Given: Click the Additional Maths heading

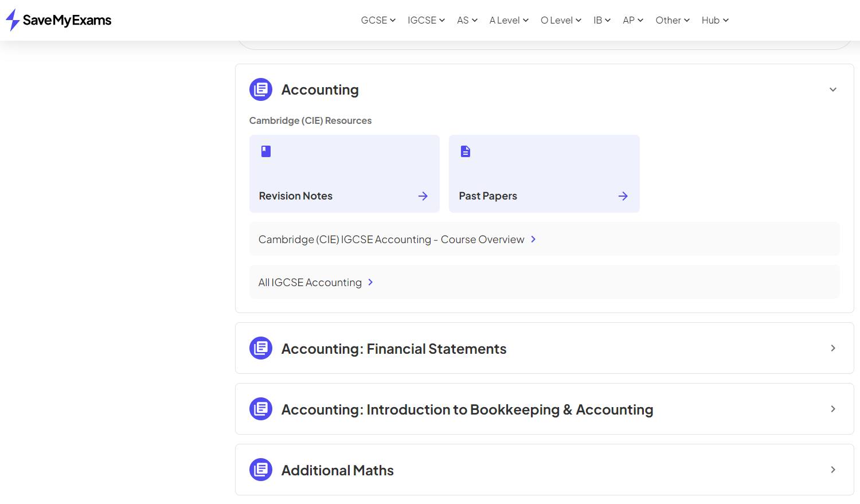Looking at the screenshot, I should tap(338, 470).
